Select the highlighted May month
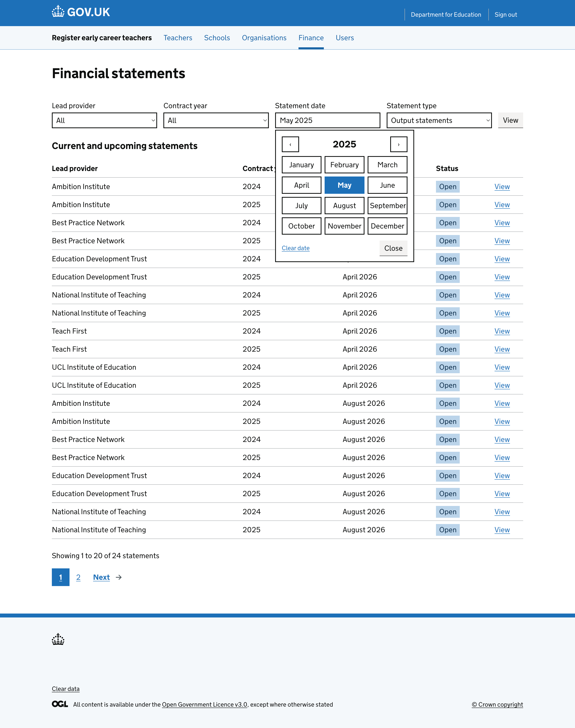The height and width of the screenshot is (728, 575). pos(344,185)
